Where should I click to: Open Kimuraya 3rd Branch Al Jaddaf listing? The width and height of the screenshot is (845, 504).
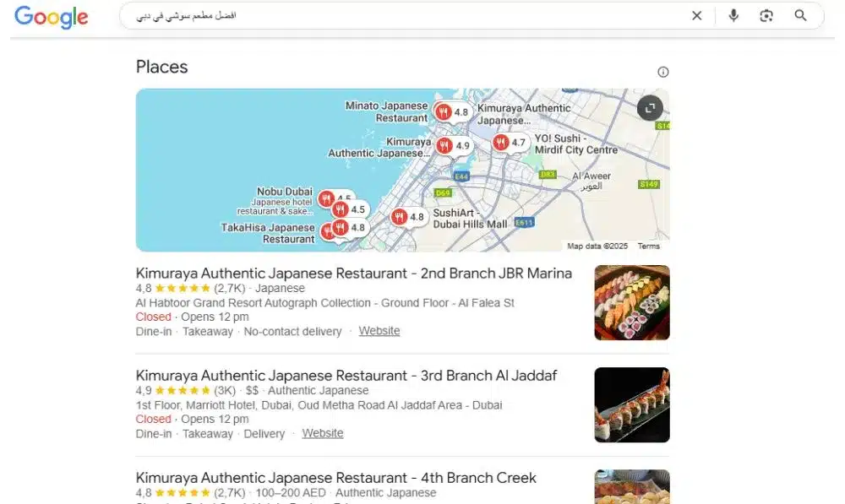click(x=346, y=376)
